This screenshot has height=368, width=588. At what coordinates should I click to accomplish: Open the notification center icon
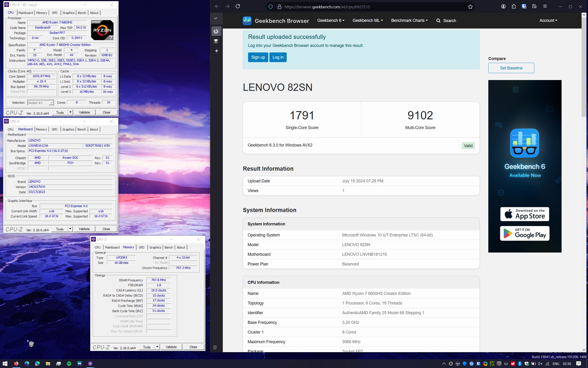[579, 364]
